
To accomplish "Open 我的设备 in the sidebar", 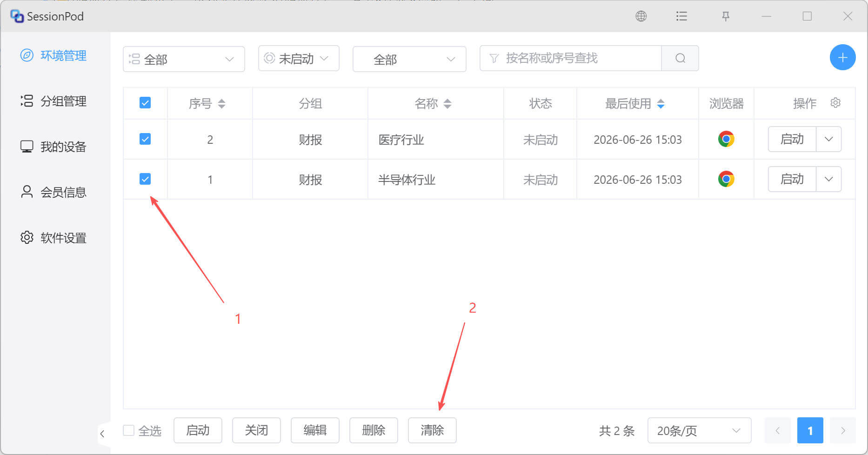I will click(53, 147).
